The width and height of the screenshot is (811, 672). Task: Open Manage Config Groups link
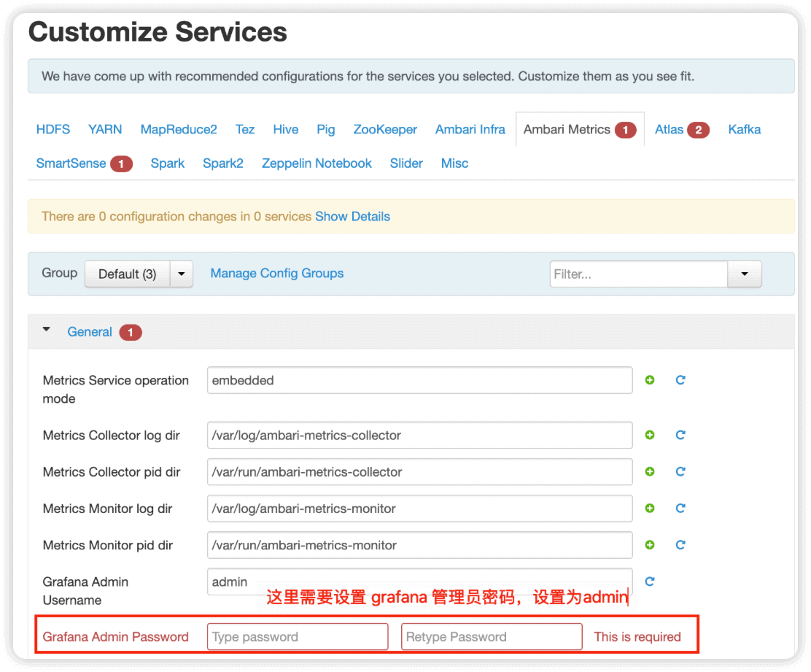pyautogui.click(x=276, y=273)
